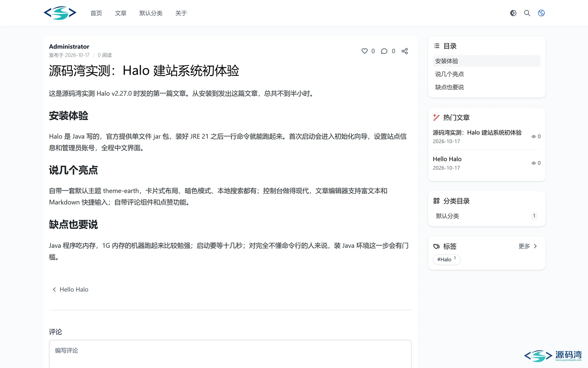Viewport: 588px width, 368px height.
Task: Click the 评论 section heading
Action: (55, 332)
